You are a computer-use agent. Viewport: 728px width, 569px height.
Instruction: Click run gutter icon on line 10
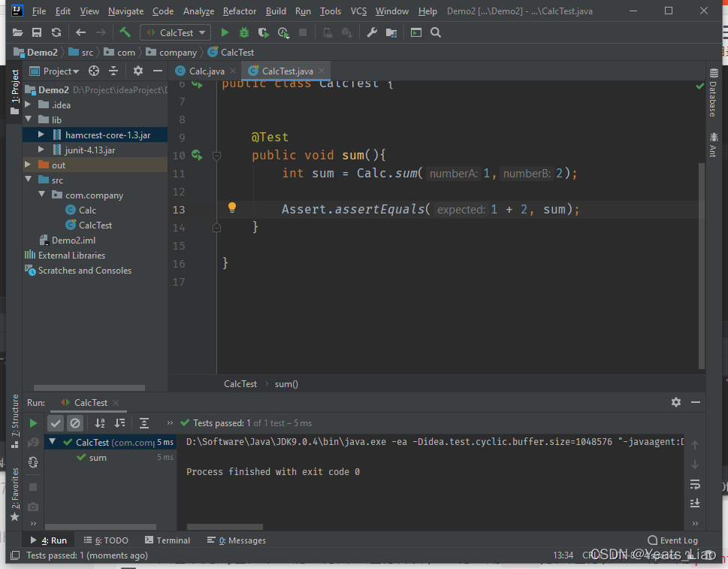point(197,155)
